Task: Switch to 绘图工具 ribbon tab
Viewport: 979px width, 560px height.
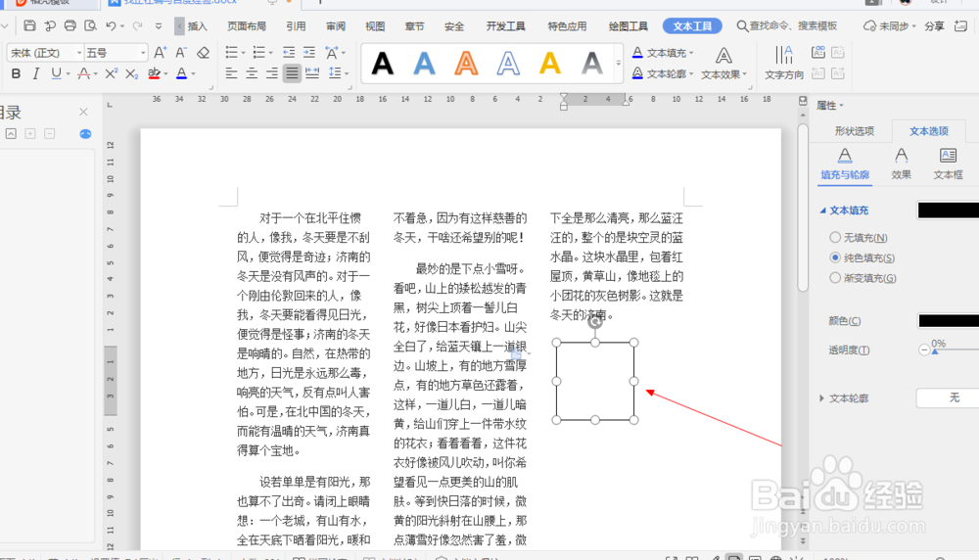Action: [629, 26]
